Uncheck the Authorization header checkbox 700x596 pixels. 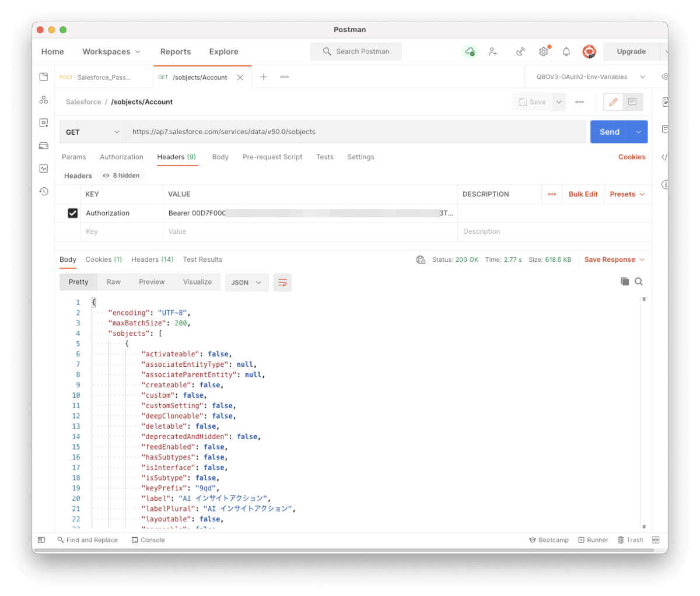[x=72, y=213]
